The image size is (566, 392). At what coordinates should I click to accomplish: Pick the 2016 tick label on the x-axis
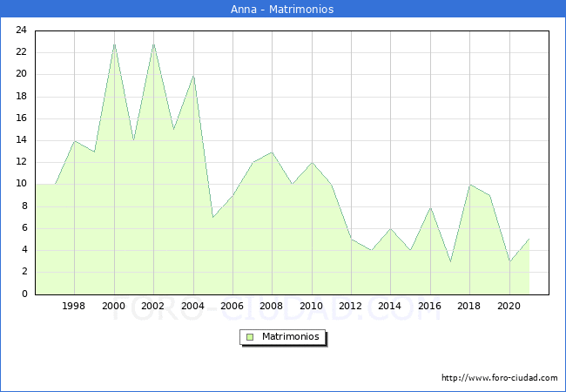point(429,306)
